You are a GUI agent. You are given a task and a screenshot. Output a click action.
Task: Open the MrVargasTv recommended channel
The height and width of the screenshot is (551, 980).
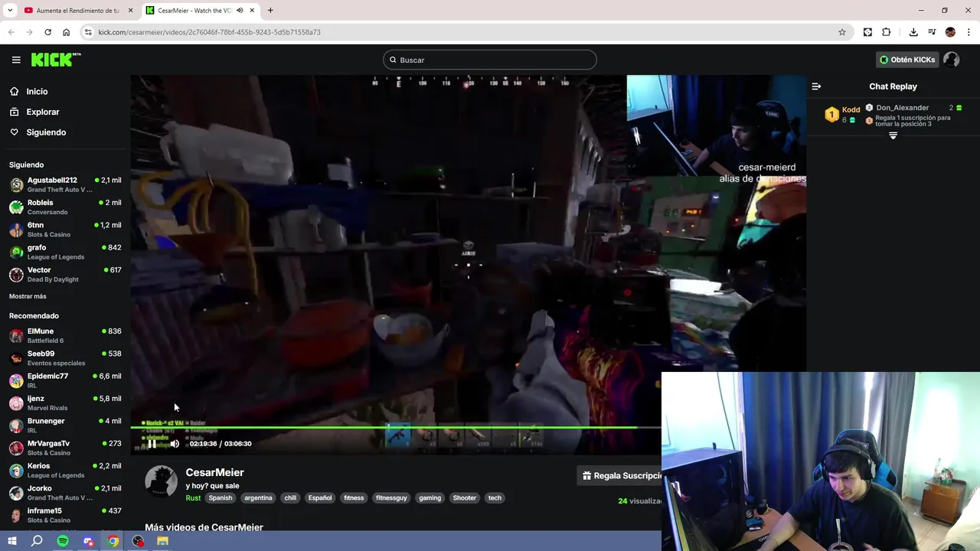click(65, 448)
